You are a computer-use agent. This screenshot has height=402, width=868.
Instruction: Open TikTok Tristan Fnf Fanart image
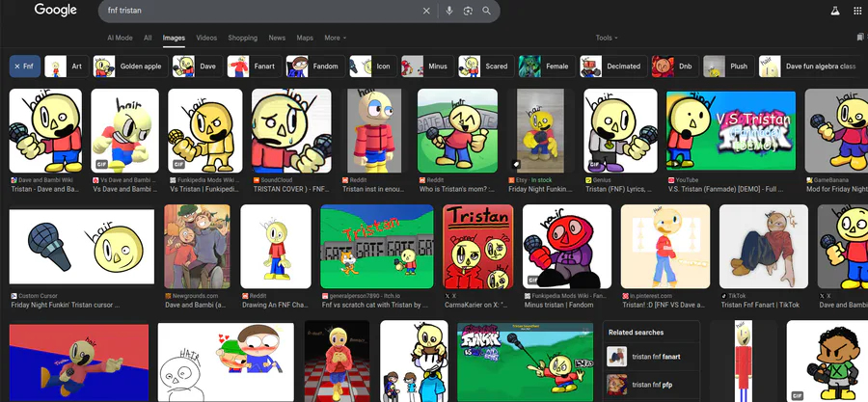764,247
